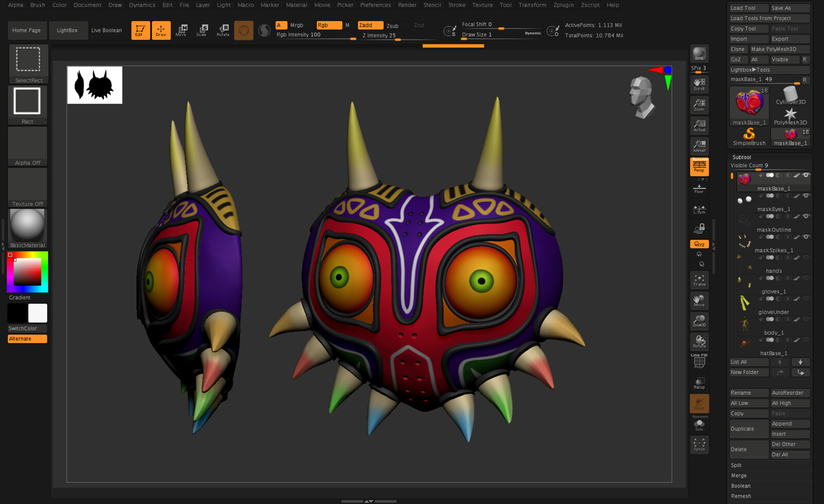Click the Move view icon in right shelf
Image resolution: width=824 pixels, height=504 pixels.
[x=699, y=301]
